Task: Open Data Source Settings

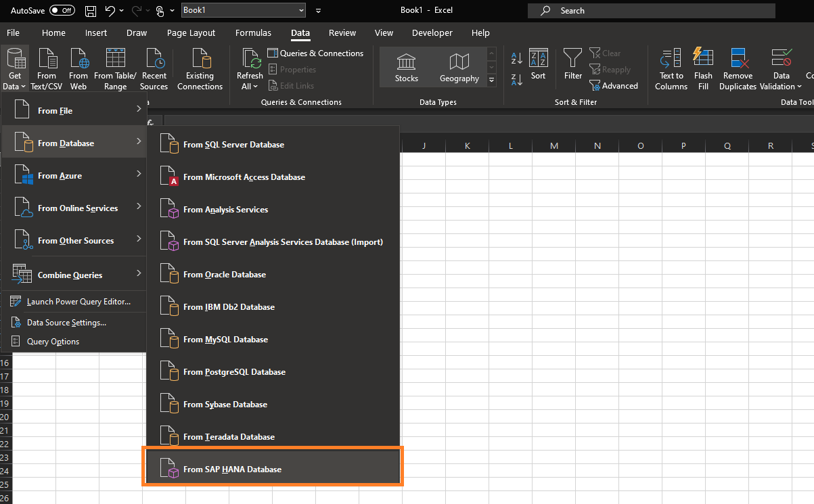Action: (74, 323)
